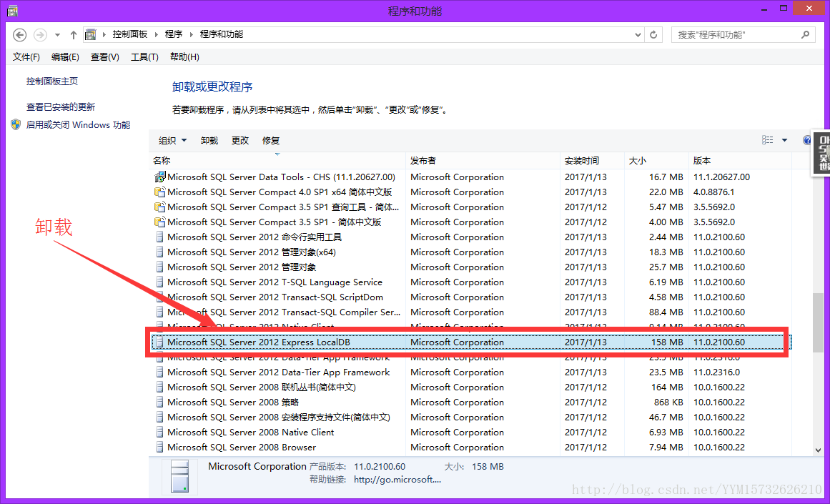
Task: Open the 查看(V) menu
Action: click(x=105, y=56)
